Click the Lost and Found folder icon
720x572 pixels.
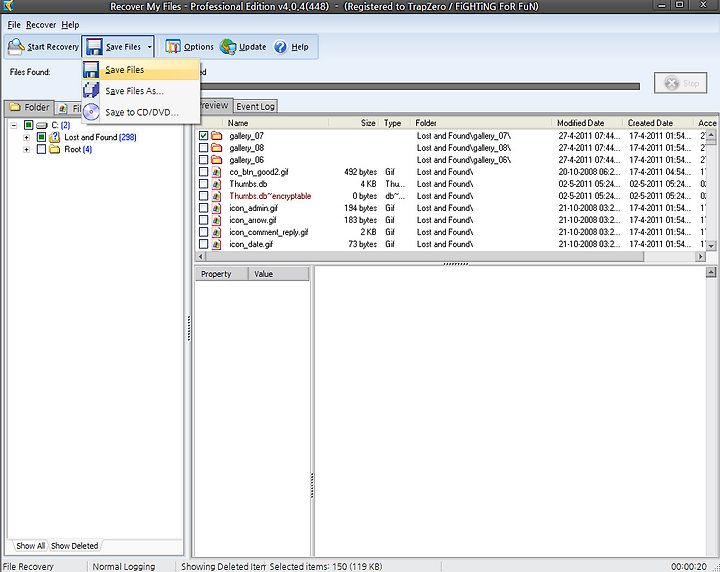tap(55, 137)
